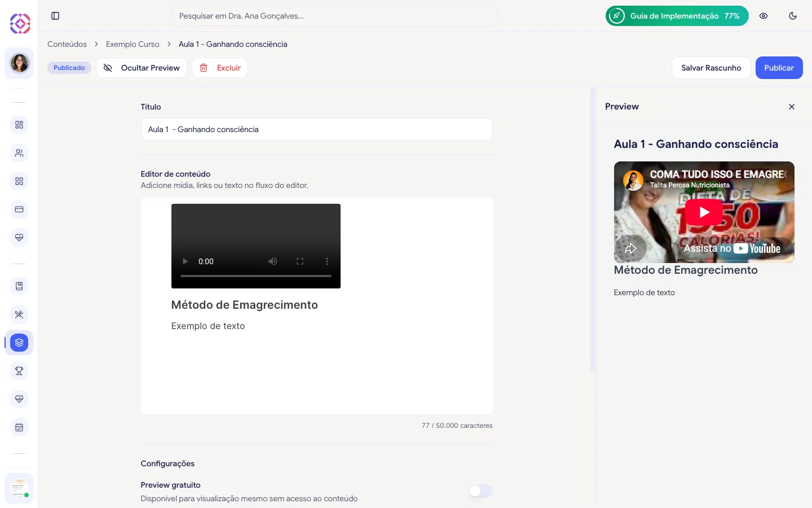812x508 pixels.
Task: Play the YouTube video in the preview
Action: click(704, 212)
